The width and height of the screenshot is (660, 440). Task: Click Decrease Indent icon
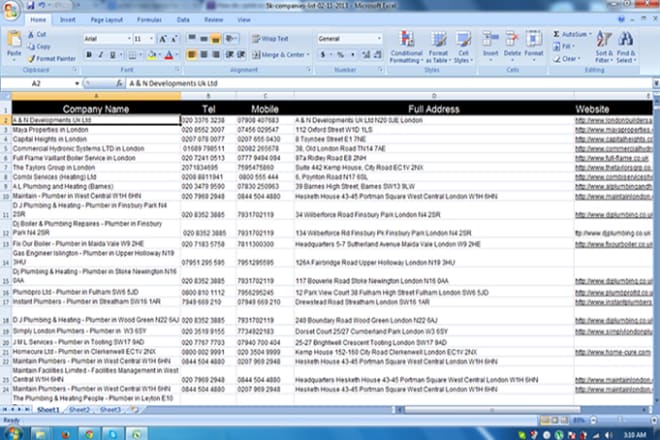coord(229,55)
